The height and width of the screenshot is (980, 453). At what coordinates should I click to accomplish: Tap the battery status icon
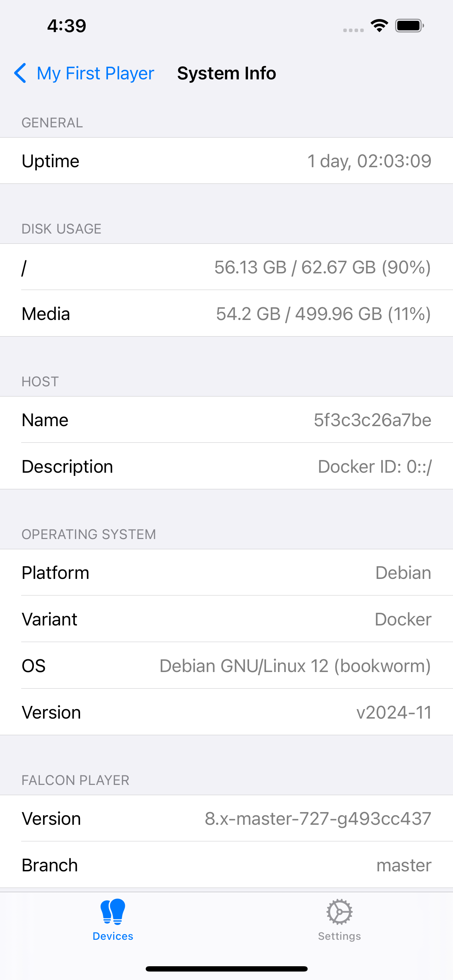click(x=409, y=26)
